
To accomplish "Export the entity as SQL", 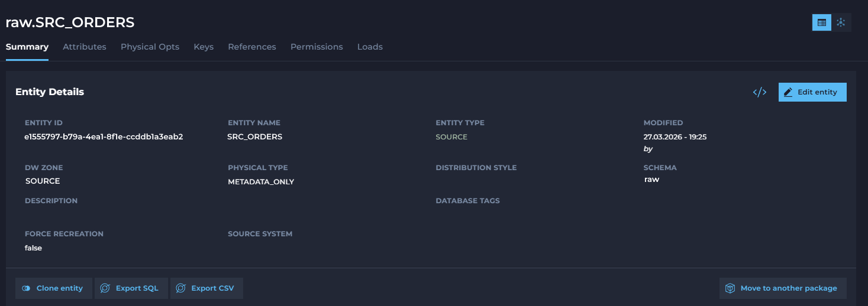I will [x=131, y=288].
